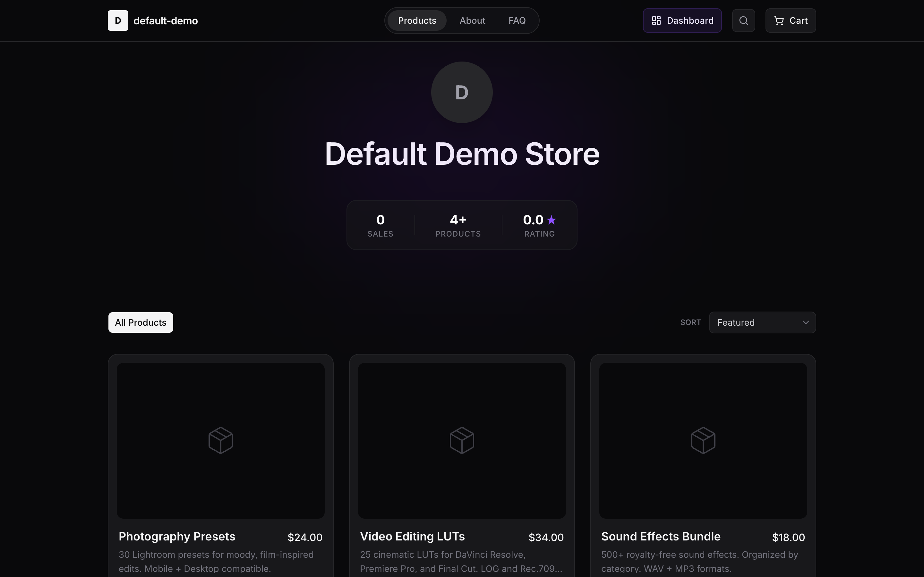
Task: Select the Products nav tab
Action: (x=417, y=21)
